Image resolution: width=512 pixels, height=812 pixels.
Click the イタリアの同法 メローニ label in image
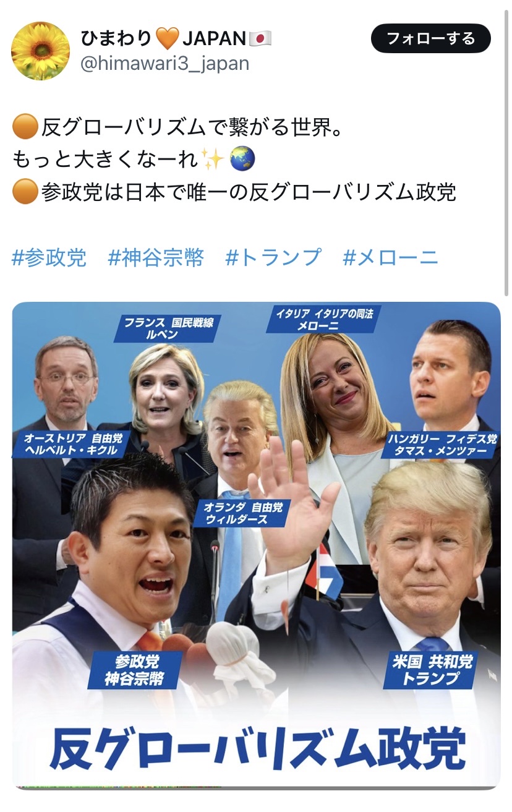tap(324, 319)
